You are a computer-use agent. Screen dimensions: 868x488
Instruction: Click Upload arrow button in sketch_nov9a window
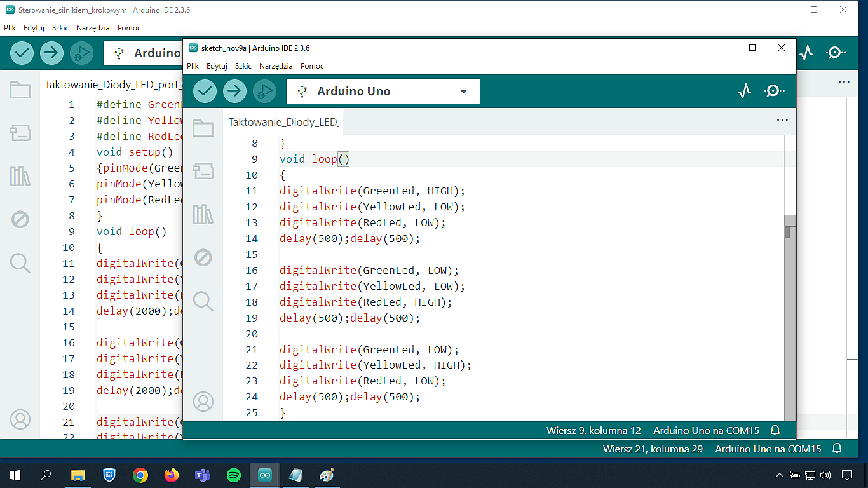[234, 91]
